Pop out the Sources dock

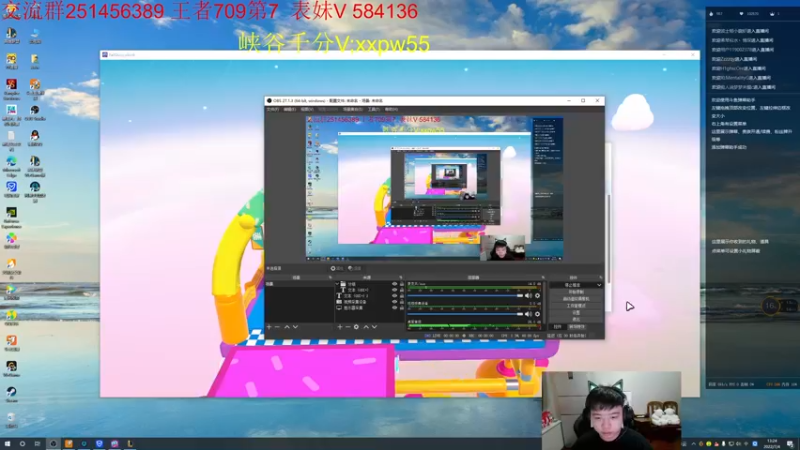[401, 278]
